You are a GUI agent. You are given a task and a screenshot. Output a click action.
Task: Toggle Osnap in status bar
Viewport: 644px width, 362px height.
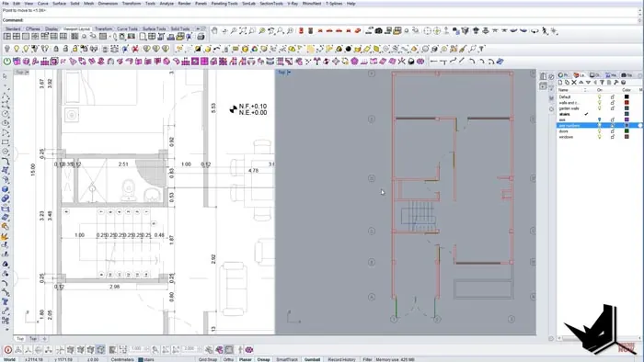pos(264,359)
